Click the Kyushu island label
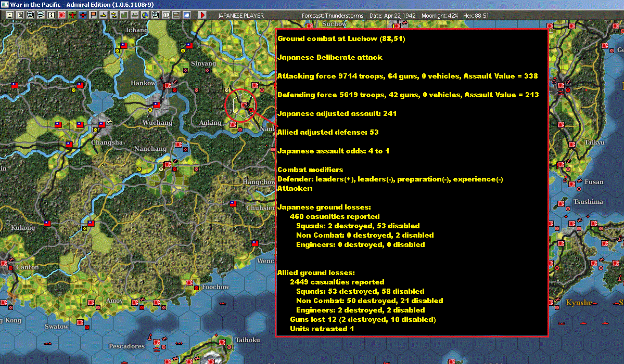The width and height of the screenshot is (624, 364). (x=579, y=303)
